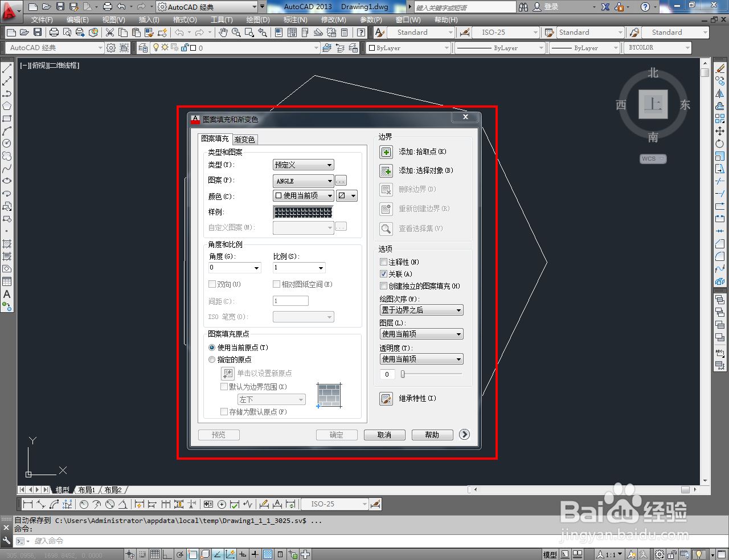Switch to the 渐变色 tab
729x560 pixels.
pyautogui.click(x=245, y=140)
